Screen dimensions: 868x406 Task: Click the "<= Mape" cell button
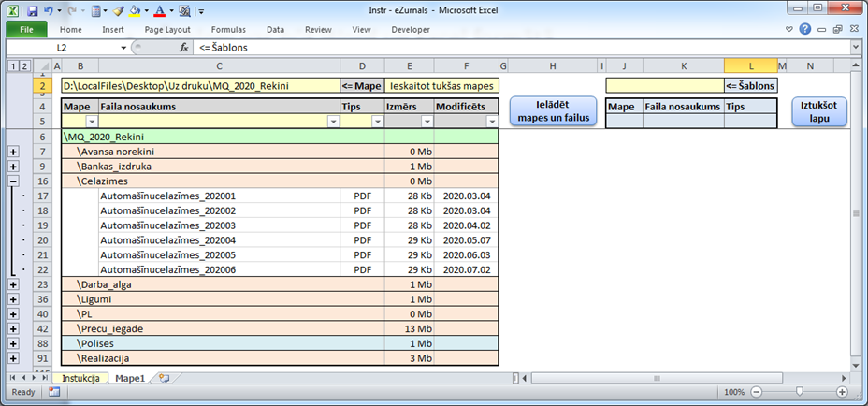361,86
